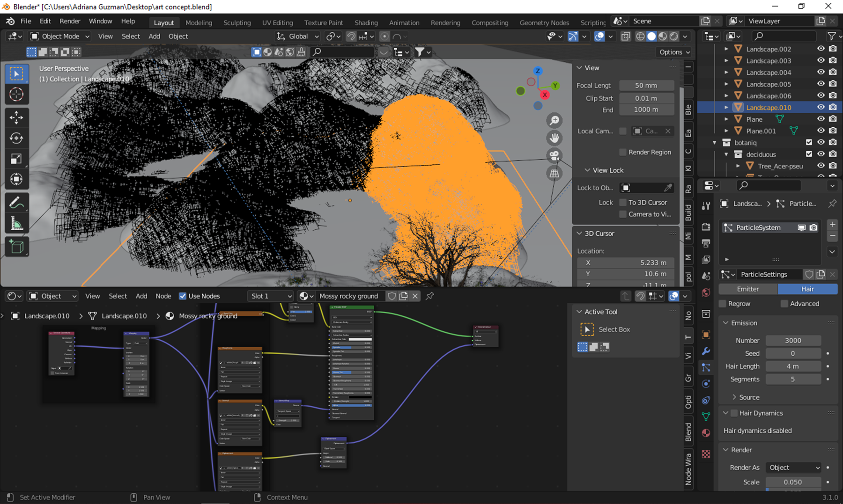The width and height of the screenshot is (843, 504).
Task: Select the Add Cube tool
Action: click(16, 247)
